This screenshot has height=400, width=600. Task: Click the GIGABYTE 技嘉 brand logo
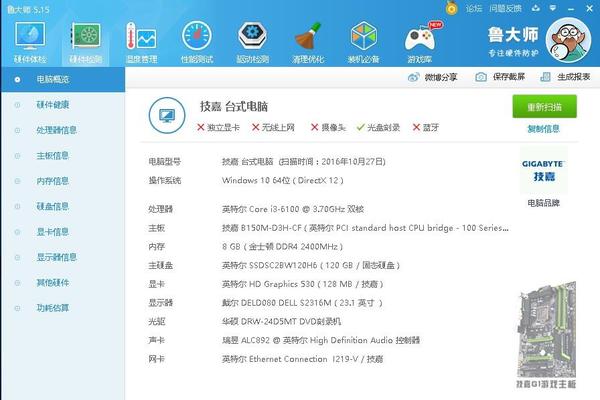coord(544,170)
